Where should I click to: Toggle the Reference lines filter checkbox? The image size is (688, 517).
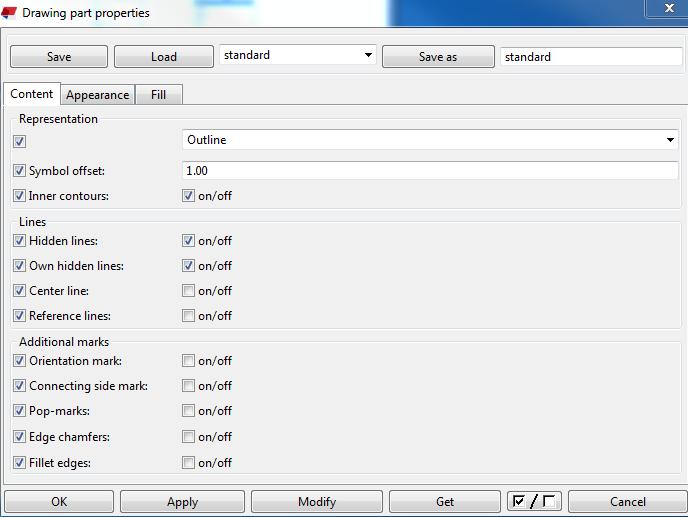tap(19, 316)
